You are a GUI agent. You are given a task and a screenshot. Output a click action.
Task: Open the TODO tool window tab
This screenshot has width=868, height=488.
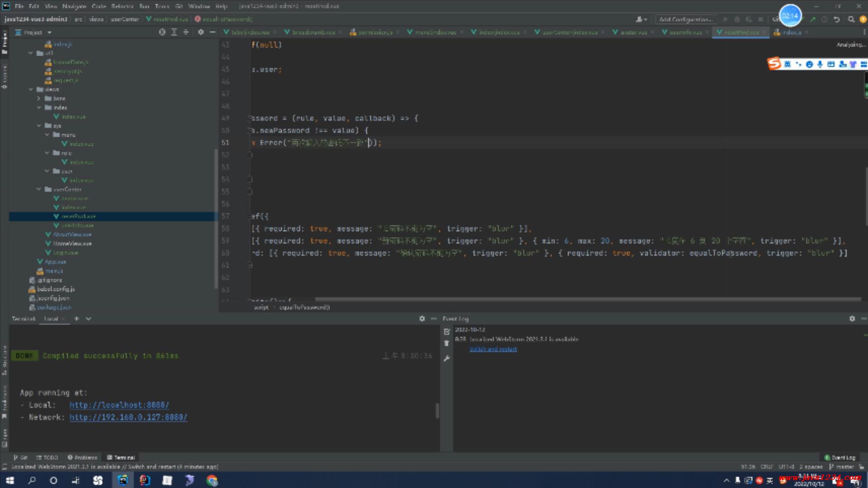point(47,457)
